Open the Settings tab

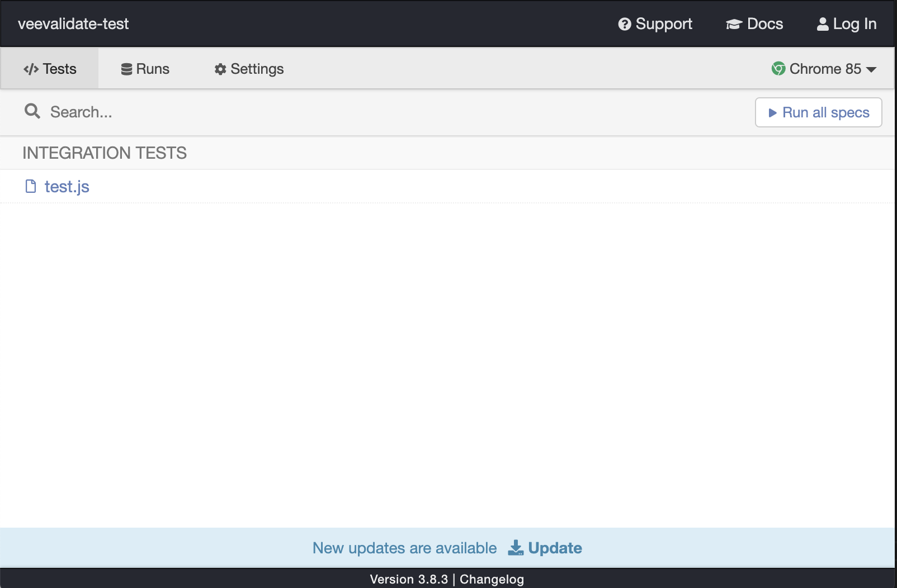coord(249,69)
